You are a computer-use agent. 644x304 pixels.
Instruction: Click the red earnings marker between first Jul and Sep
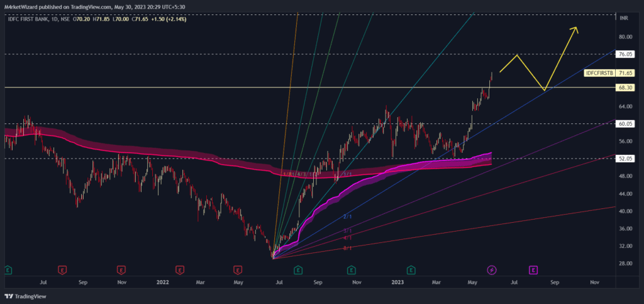coord(62,270)
